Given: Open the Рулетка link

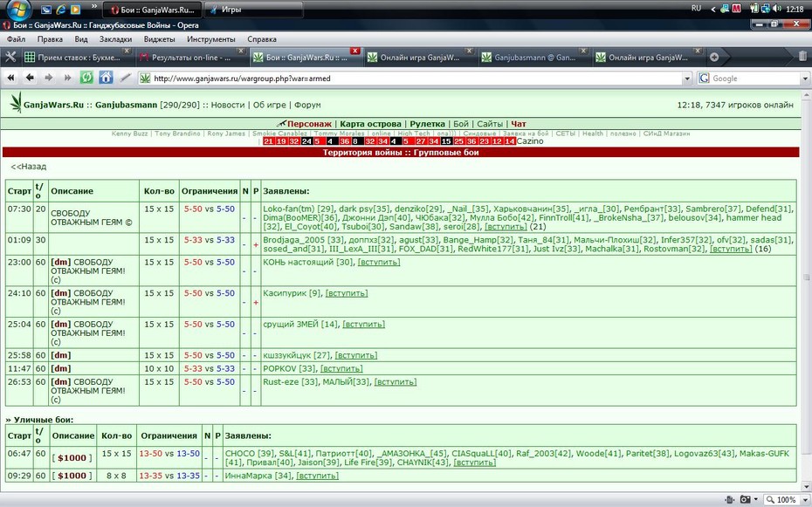Looking at the screenshot, I should (x=427, y=124).
